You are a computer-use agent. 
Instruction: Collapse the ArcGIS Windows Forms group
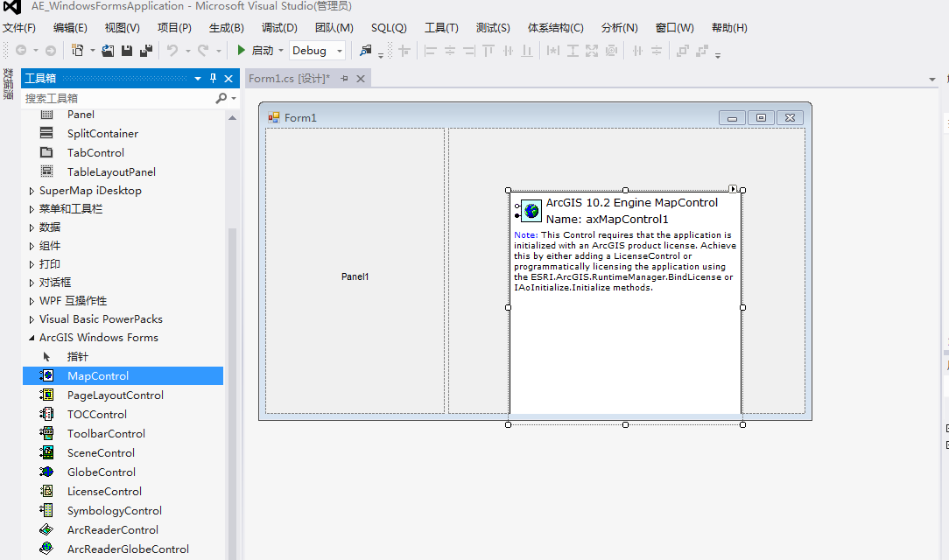click(x=32, y=338)
